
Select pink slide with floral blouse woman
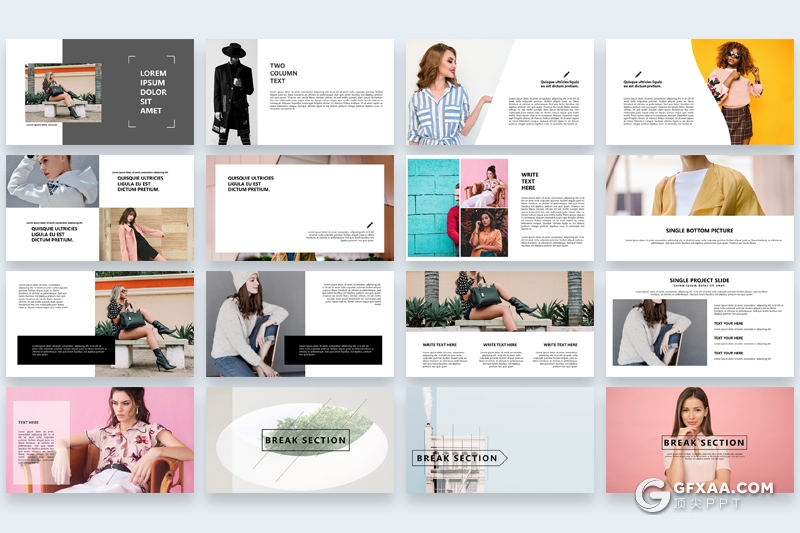(100, 440)
